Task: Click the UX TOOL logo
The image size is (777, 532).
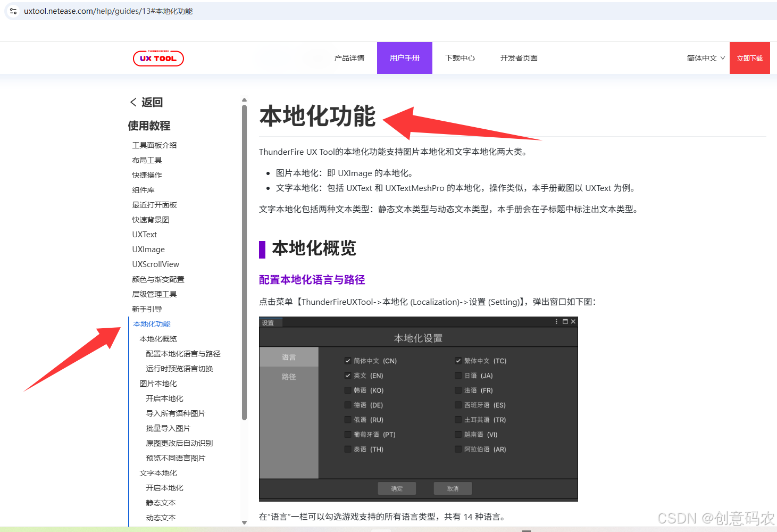Action: click(x=158, y=58)
